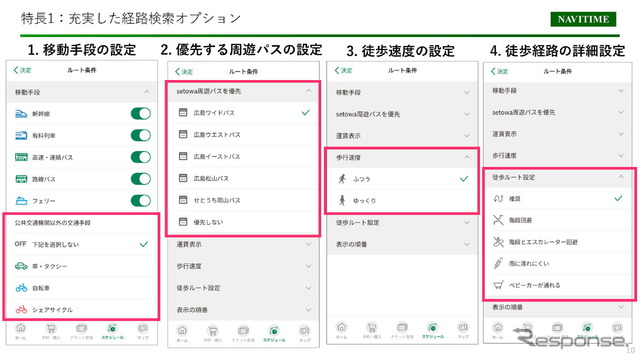The width and height of the screenshot is (640, 360).
Task: Tap the 決定 back button in panel 4
Action: [499, 71]
